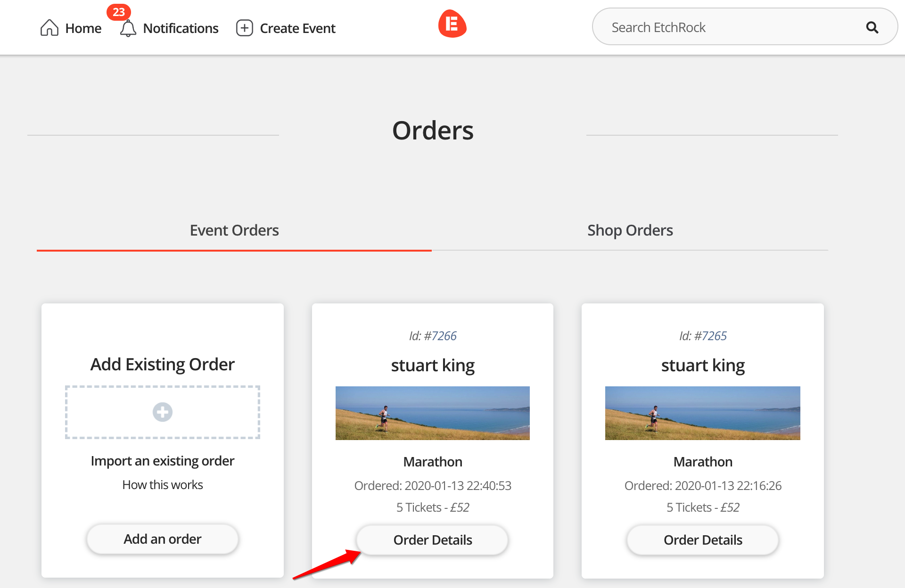Click the Create Event plus icon
This screenshot has height=588, width=905.
coord(244,28)
